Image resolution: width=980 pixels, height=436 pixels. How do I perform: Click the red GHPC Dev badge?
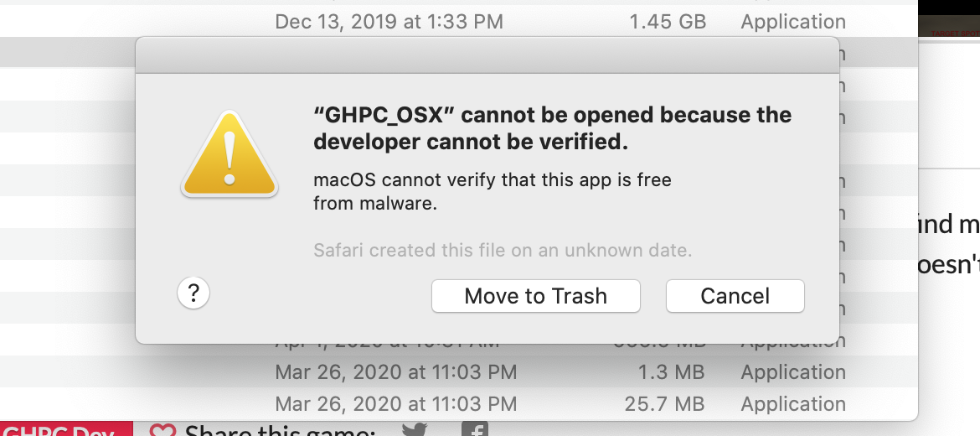click(65, 429)
